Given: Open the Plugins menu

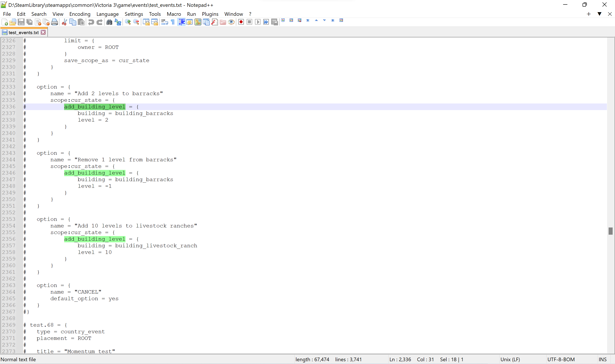Looking at the screenshot, I should pos(210,14).
